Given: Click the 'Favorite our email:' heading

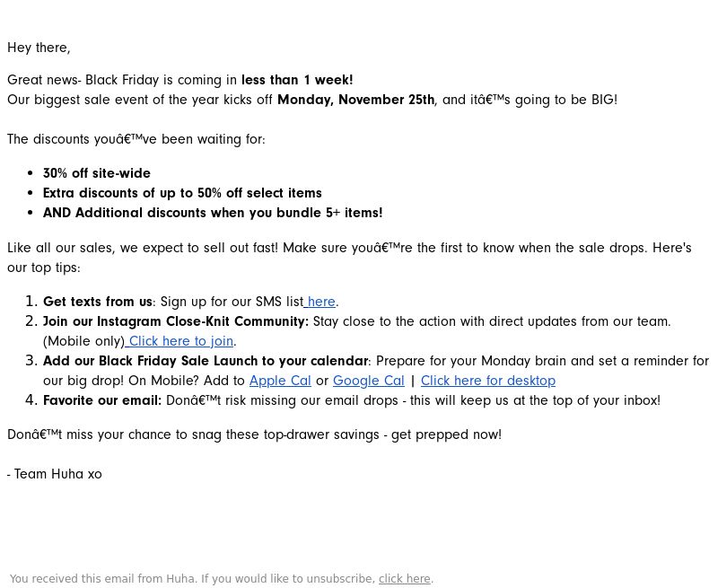Looking at the screenshot, I should 102,400.
